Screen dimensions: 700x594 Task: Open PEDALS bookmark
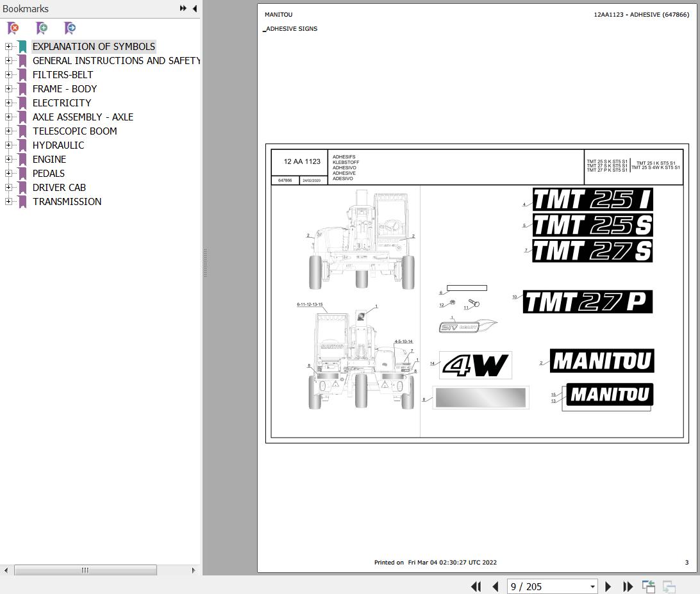(49, 173)
